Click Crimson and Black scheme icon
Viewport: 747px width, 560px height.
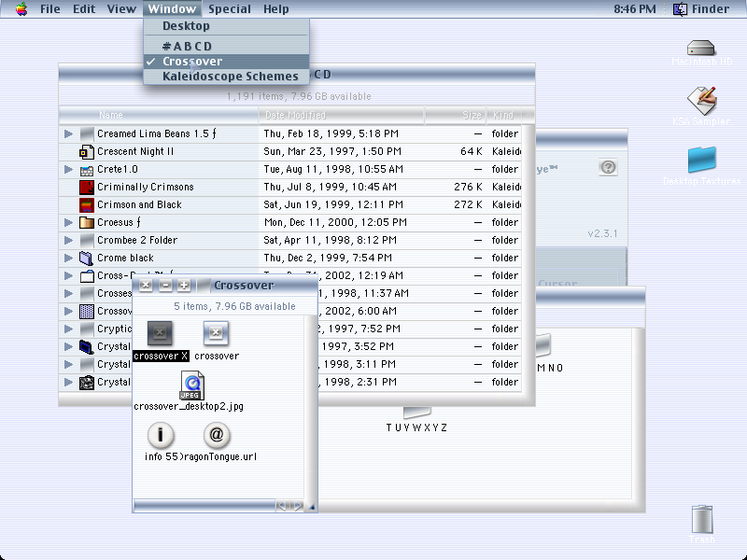87,204
